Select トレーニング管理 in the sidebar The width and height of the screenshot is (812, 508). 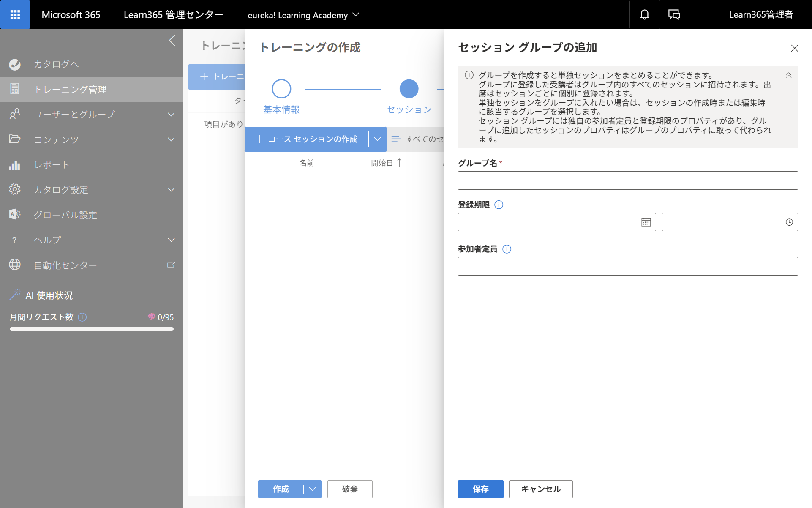pos(92,89)
